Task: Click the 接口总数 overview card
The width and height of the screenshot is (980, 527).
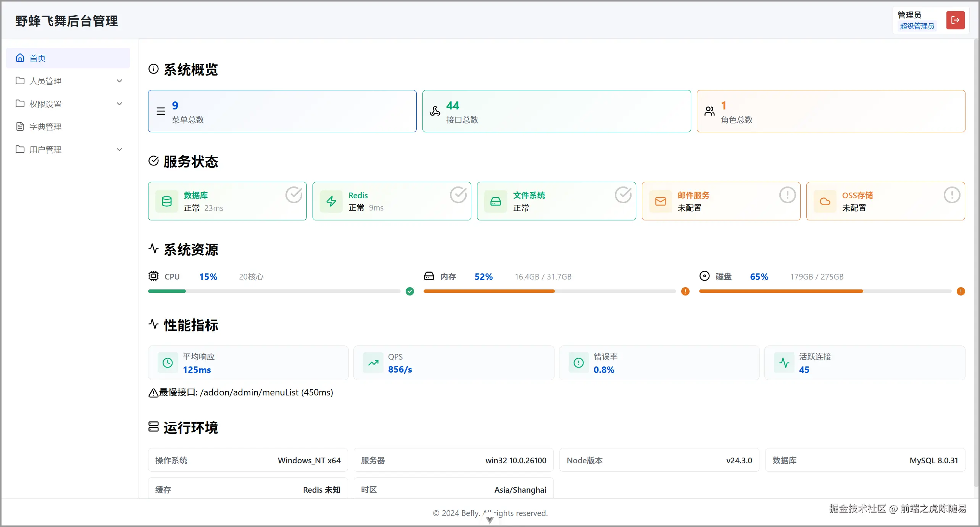Action: coord(556,111)
